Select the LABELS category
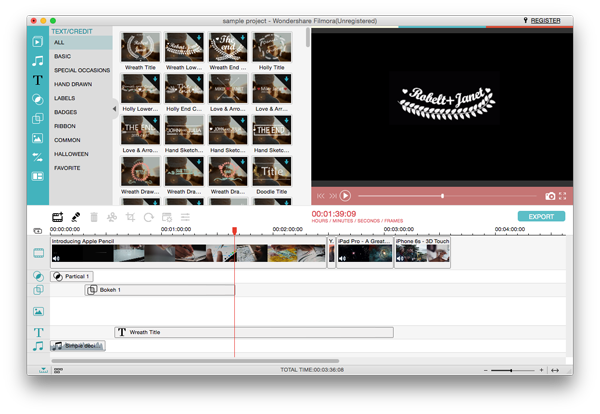This screenshot has height=414, width=600. 81,98
